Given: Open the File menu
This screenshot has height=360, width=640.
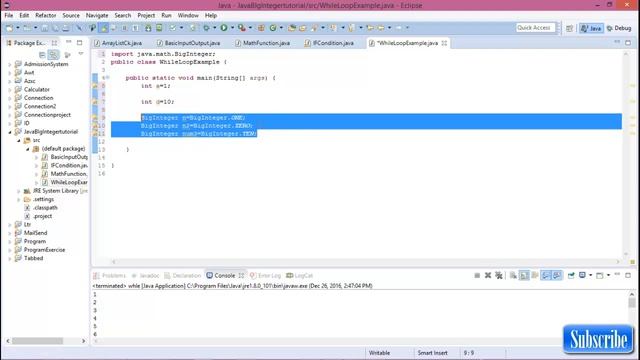Looking at the screenshot, I should pos(9,16).
